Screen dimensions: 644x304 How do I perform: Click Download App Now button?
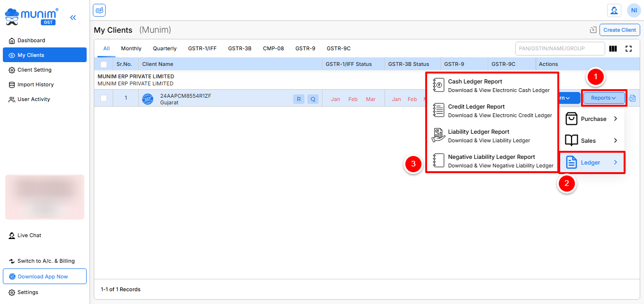(x=45, y=276)
